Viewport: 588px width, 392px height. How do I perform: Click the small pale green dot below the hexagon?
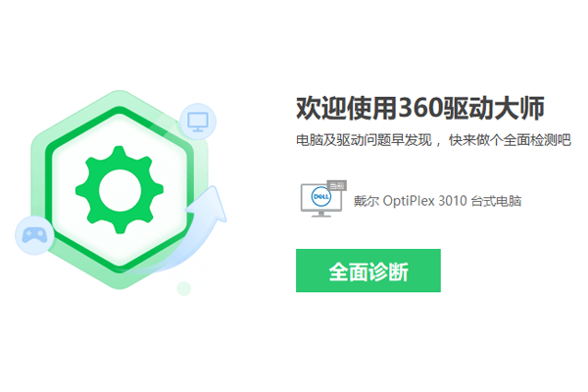184,288
